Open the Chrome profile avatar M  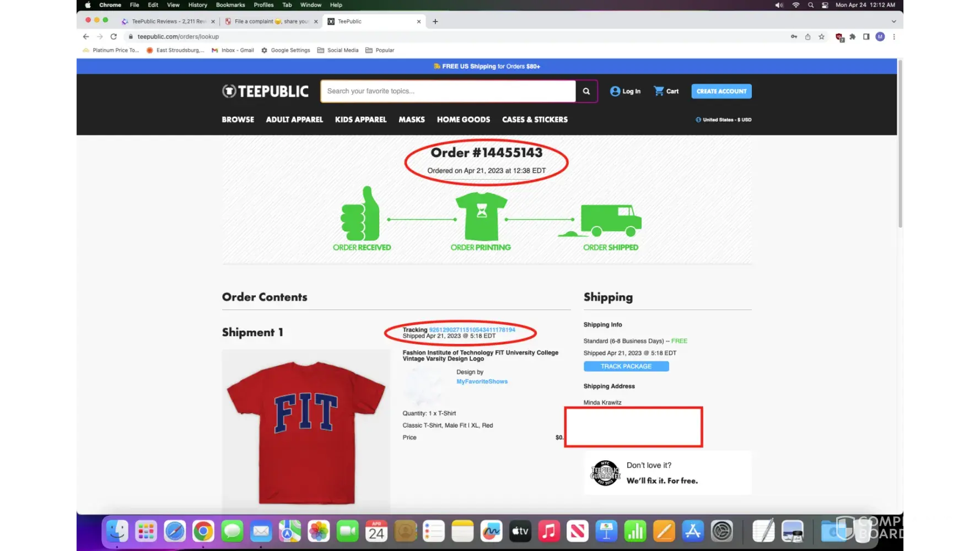coord(880,37)
